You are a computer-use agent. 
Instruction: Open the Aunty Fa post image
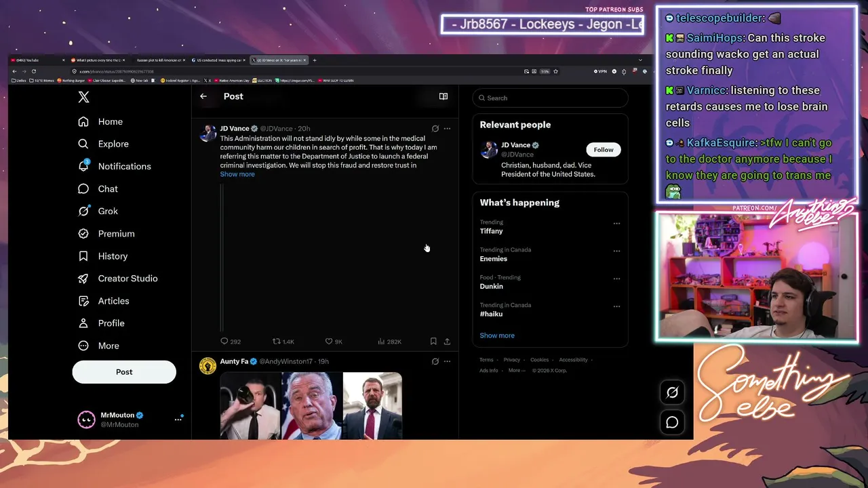311,405
